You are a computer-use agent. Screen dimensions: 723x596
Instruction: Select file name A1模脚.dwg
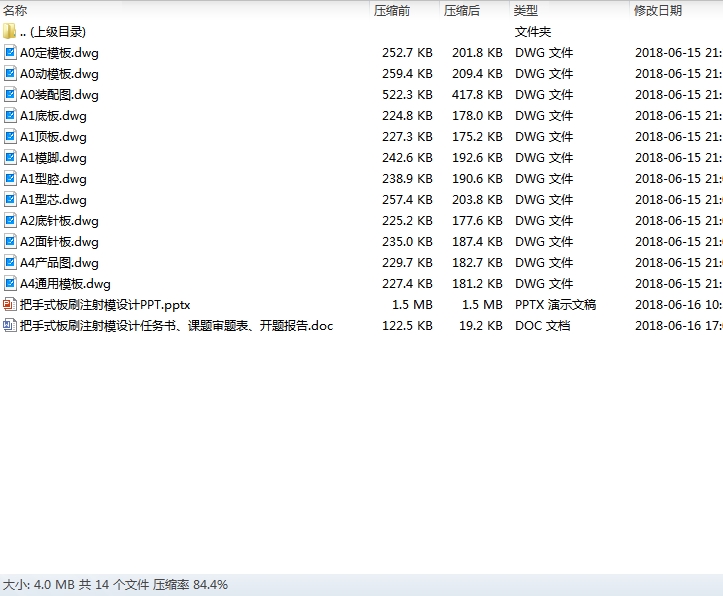53,158
